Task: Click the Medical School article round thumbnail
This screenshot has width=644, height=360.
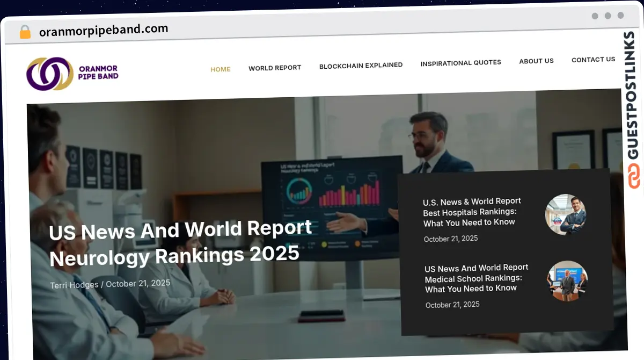Action: pyautogui.click(x=567, y=281)
